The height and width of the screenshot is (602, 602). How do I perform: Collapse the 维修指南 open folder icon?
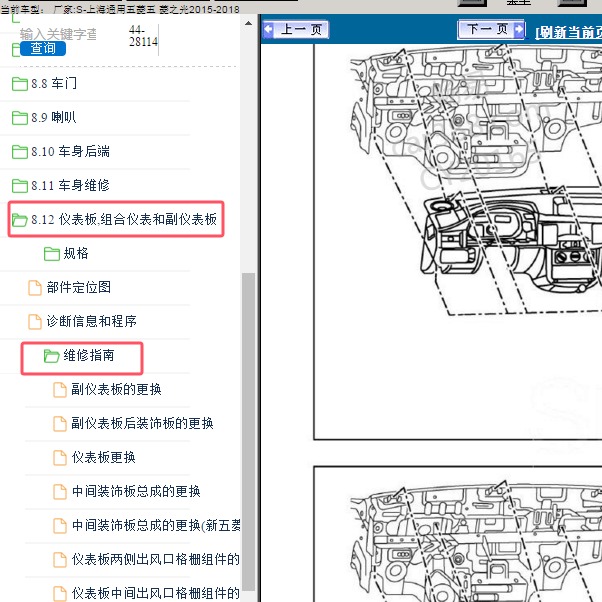point(51,356)
